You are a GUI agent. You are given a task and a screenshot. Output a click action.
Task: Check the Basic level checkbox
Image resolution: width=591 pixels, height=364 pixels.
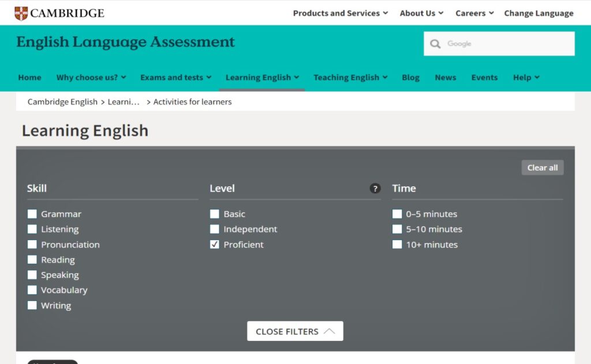coord(215,214)
